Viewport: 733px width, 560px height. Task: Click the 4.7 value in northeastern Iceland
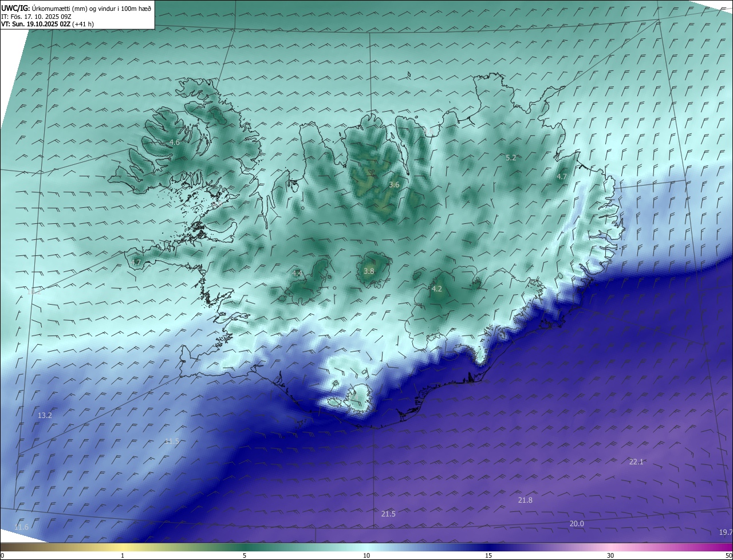pos(561,177)
